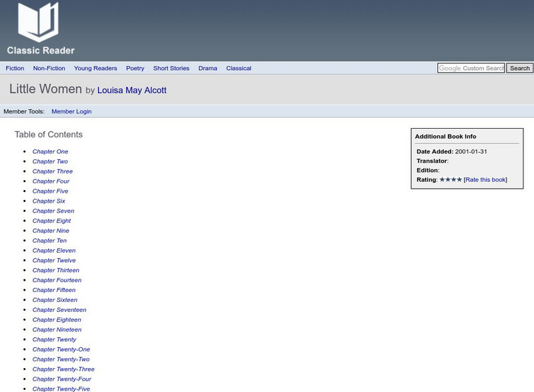Click the Translator label

pos(433,161)
